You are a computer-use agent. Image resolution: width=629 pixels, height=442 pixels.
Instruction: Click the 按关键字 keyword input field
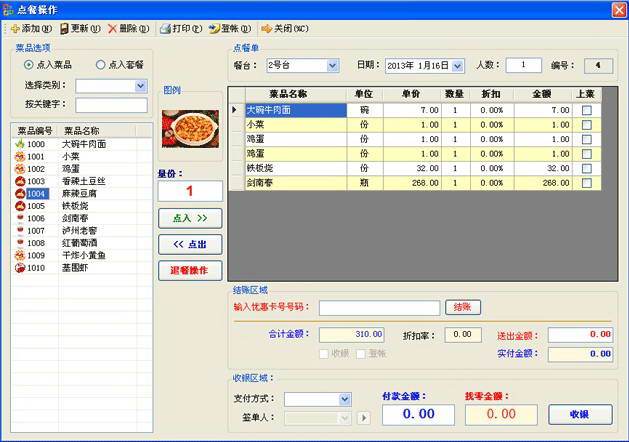(x=112, y=105)
